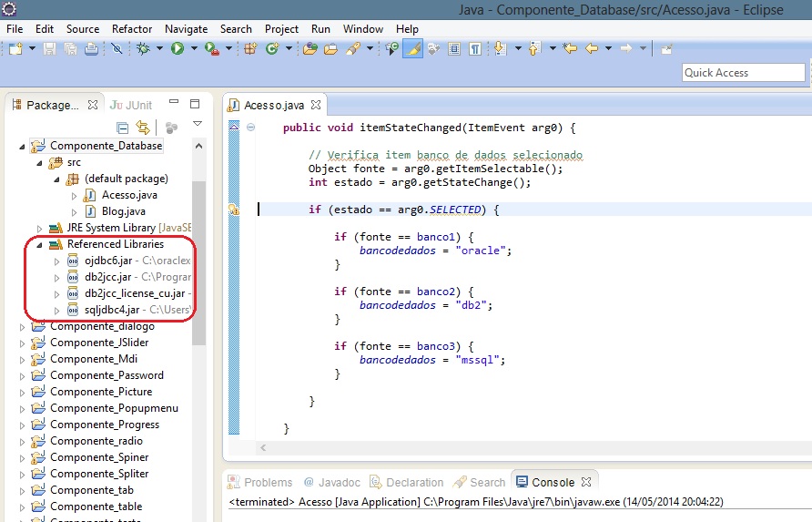Toggle Link with Editor in Package Explorer
This screenshot has width=812, height=522.
143,128
